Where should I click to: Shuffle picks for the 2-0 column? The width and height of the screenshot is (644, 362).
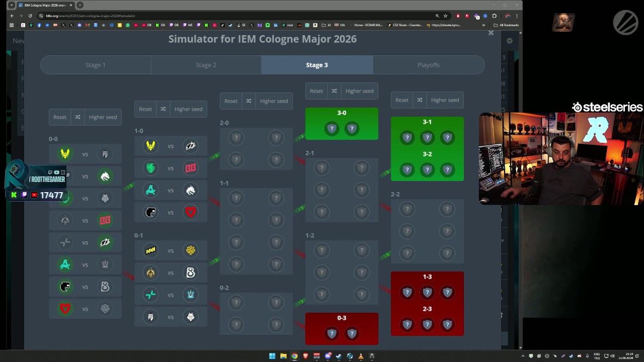click(249, 101)
